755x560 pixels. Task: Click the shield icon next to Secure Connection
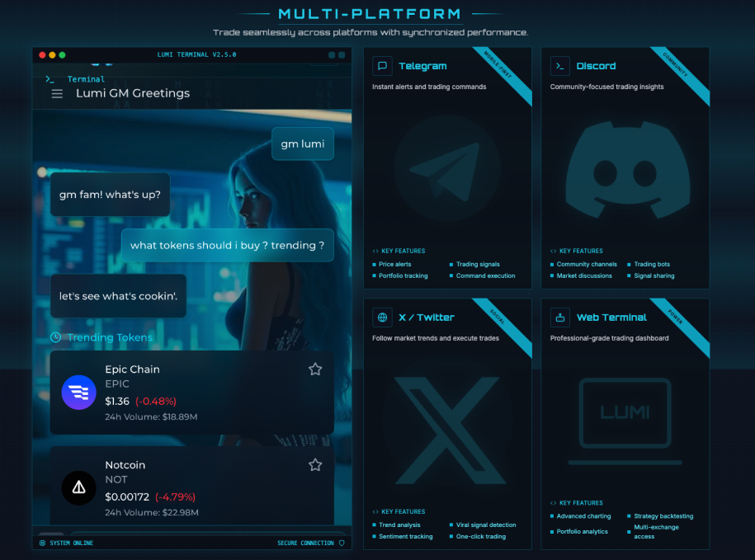342,544
